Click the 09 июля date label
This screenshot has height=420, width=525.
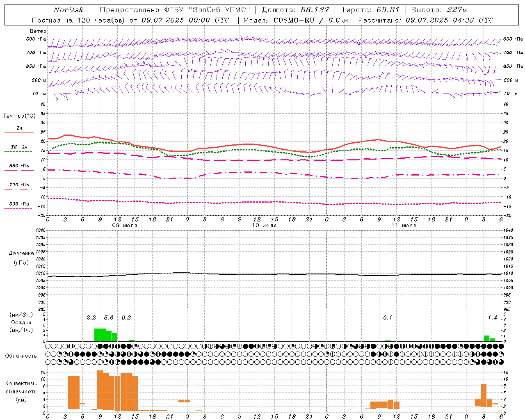[x=125, y=226]
